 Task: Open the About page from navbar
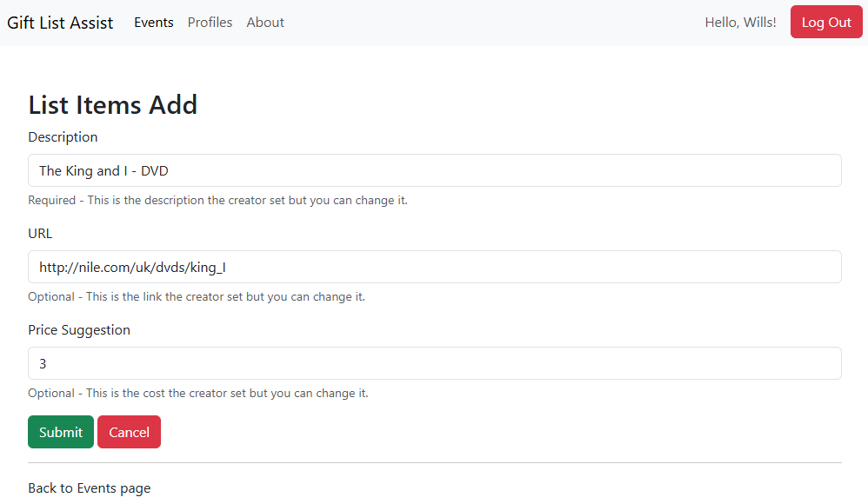tap(265, 23)
